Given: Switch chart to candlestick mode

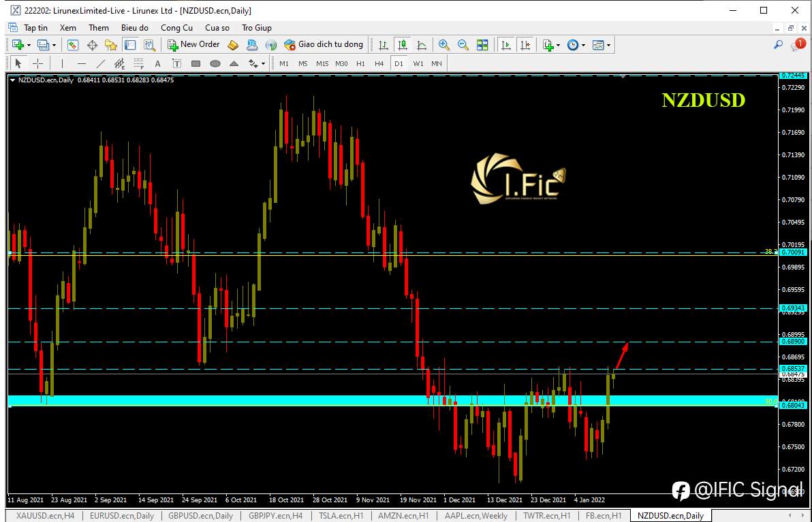Looking at the screenshot, I should [403, 45].
